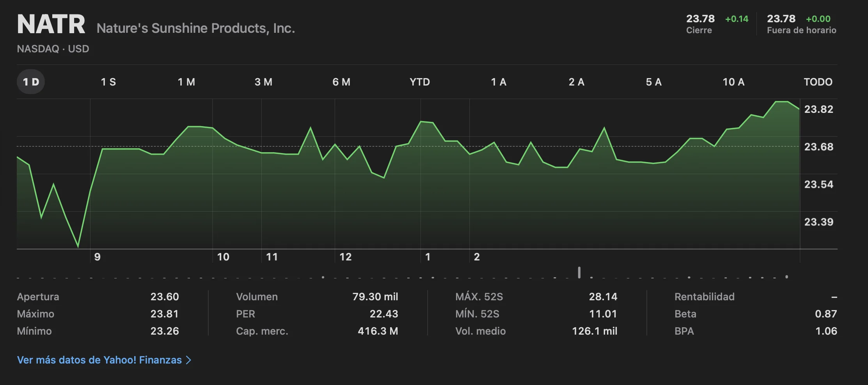Click the chevron next to Yahoo Finanzas link
The width and height of the screenshot is (868, 385).
click(188, 360)
